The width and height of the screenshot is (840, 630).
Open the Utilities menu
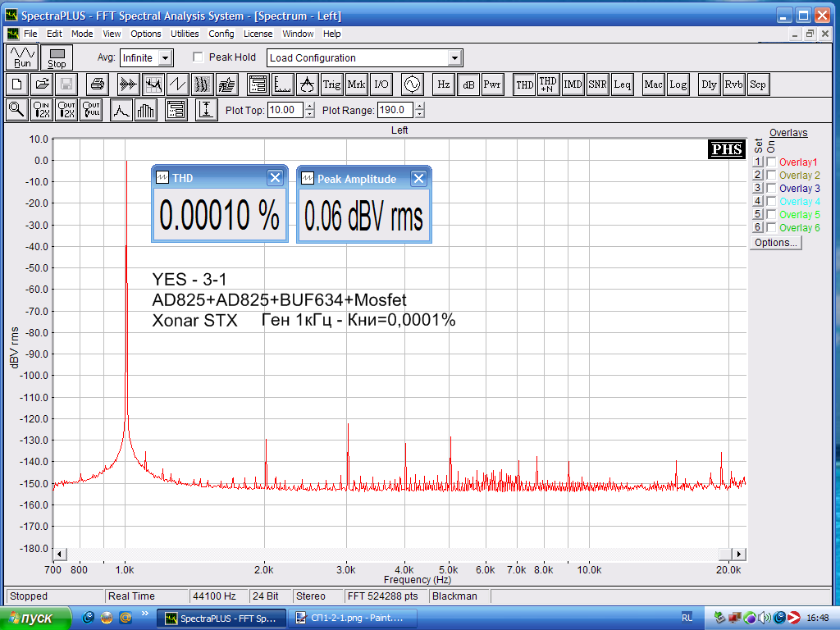[x=185, y=34]
